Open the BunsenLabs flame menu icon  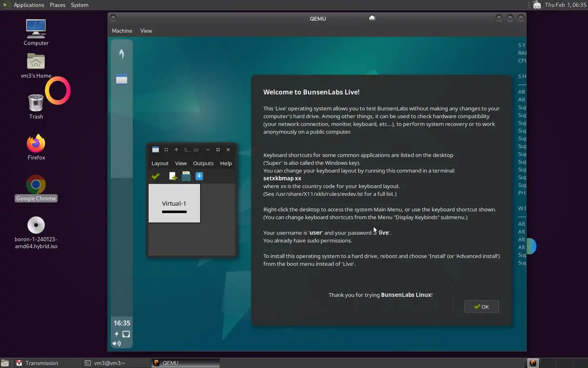122,54
